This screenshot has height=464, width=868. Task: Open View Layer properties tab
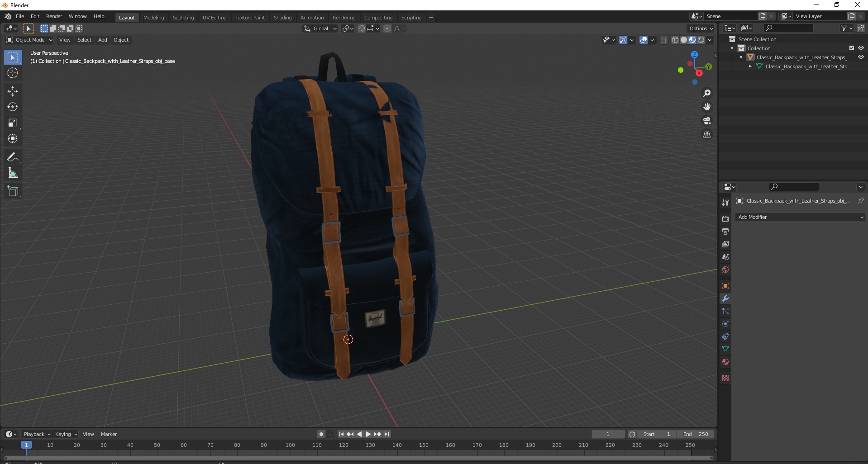click(x=725, y=244)
